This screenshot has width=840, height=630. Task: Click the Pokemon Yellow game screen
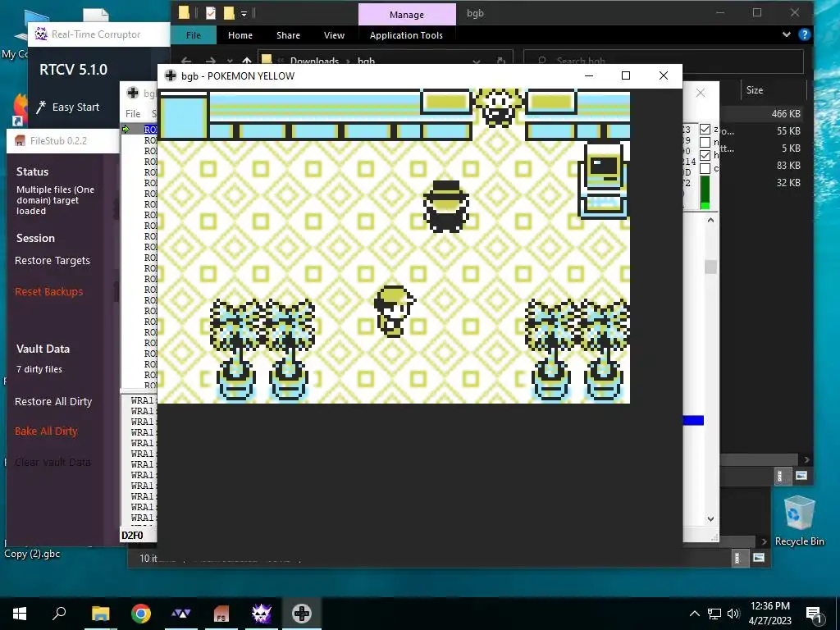click(x=395, y=246)
